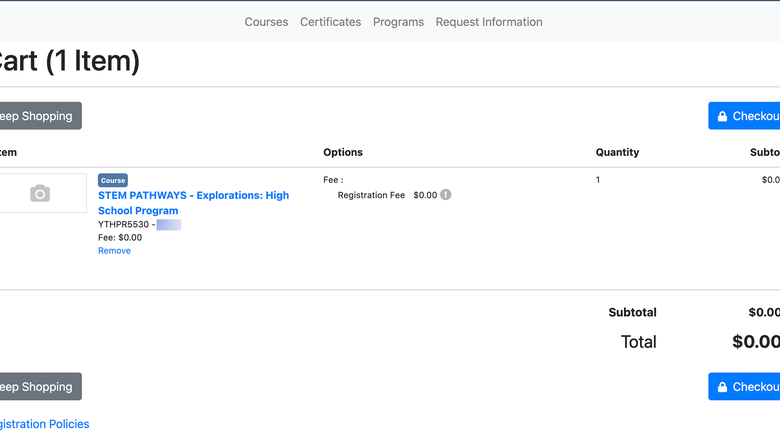
Task: Click the Registration Fee info icon
Action: point(446,195)
